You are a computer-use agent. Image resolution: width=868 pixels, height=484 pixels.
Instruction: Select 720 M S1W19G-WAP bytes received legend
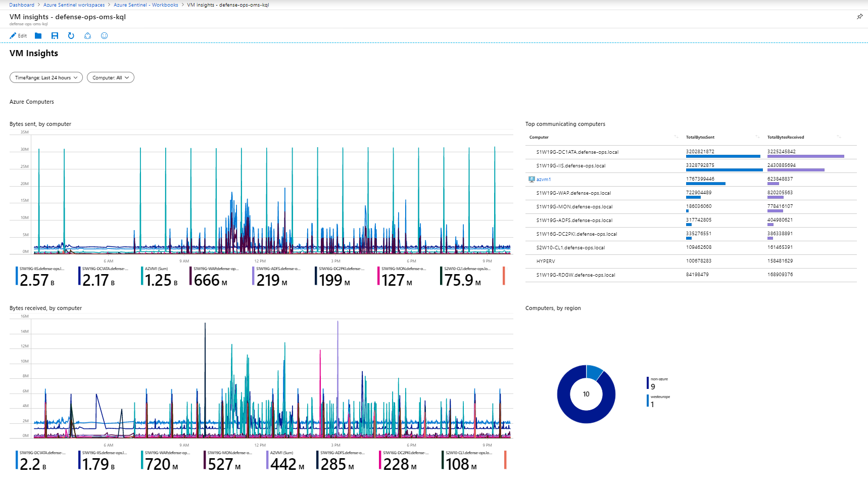[166, 461]
